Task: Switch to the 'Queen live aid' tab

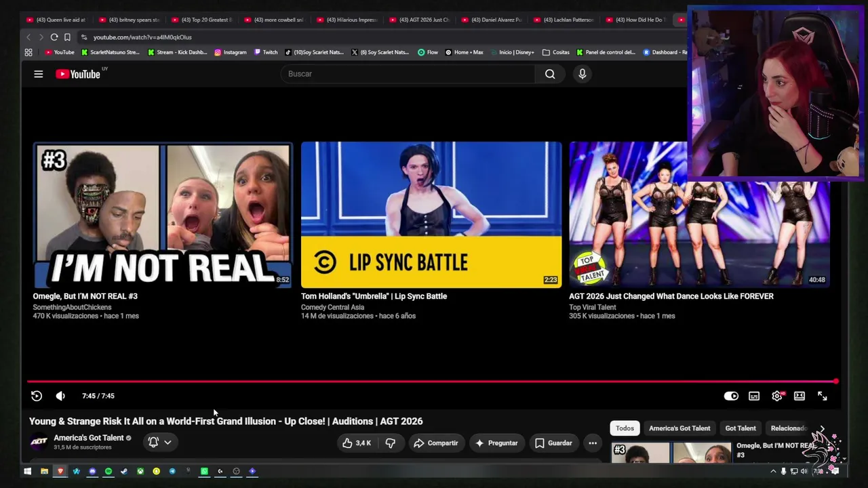Action: tap(56, 20)
